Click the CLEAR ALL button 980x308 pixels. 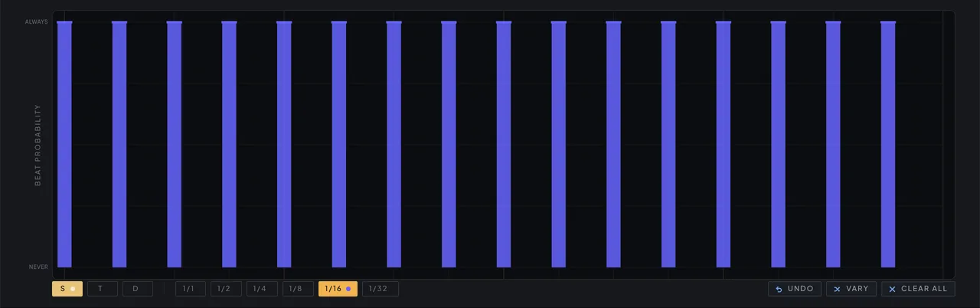917,289
